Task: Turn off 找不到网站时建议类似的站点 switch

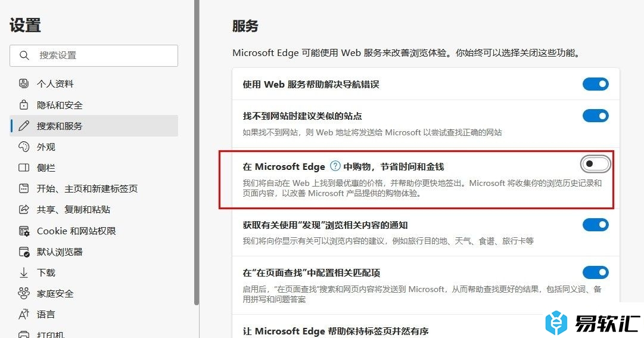Action: tap(595, 116)
